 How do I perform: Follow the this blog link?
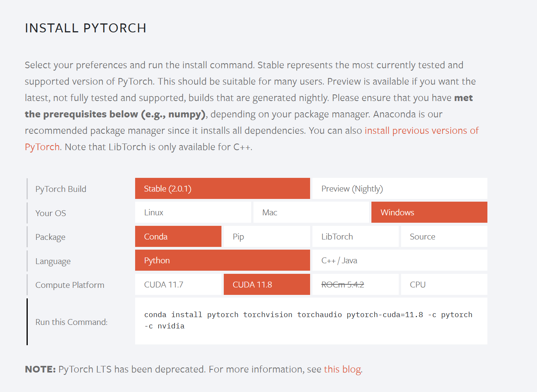tap(342, 369)
